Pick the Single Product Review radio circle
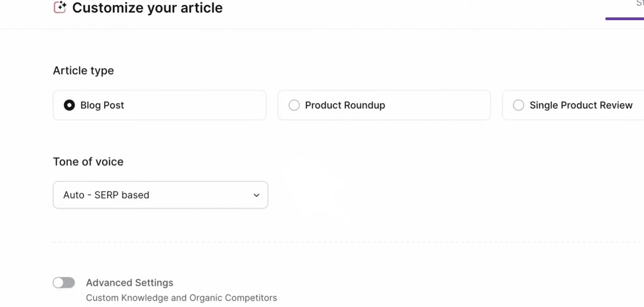 (x=518, y=105)
